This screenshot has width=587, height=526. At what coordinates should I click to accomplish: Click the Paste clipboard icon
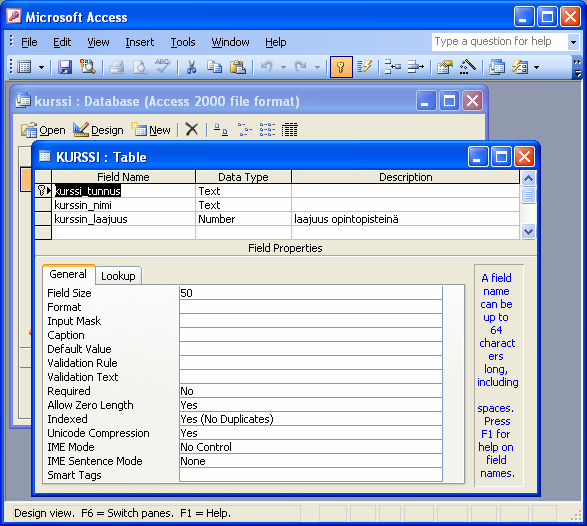coord(238,67)
